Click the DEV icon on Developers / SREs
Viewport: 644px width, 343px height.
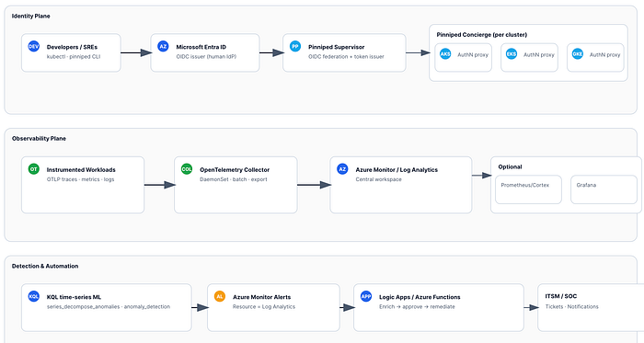tap(34, 46)
